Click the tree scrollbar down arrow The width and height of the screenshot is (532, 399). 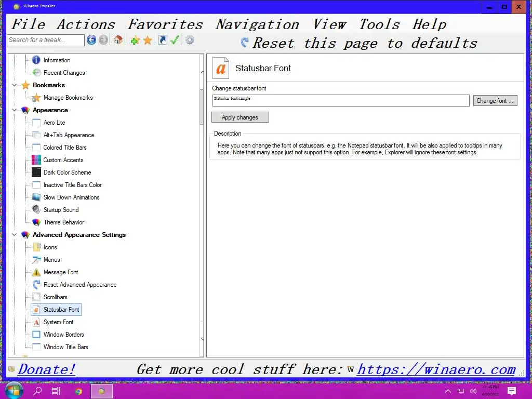click(x=202, y=339)
